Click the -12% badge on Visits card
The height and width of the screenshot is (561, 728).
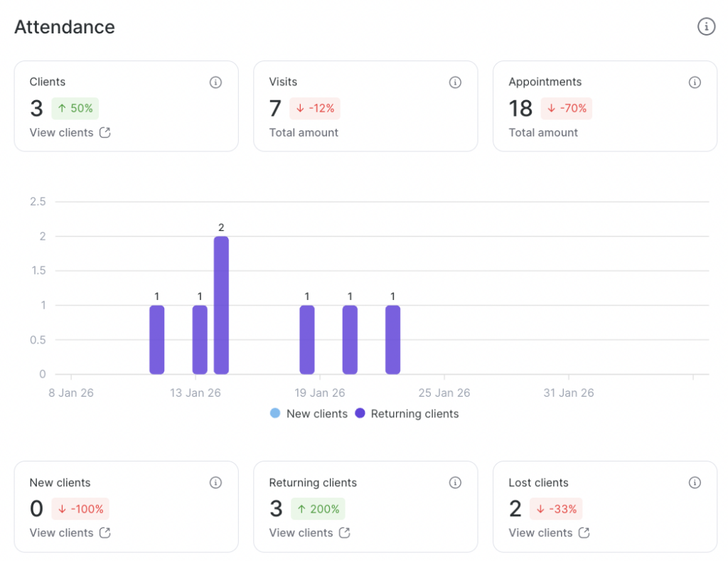pyautogui.click(x=315, y=109)
